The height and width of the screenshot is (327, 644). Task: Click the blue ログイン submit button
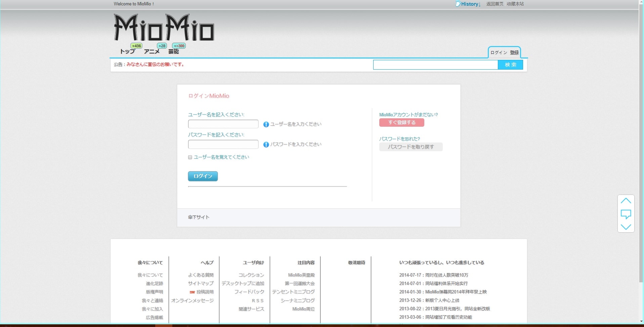[x=203, y=176]
